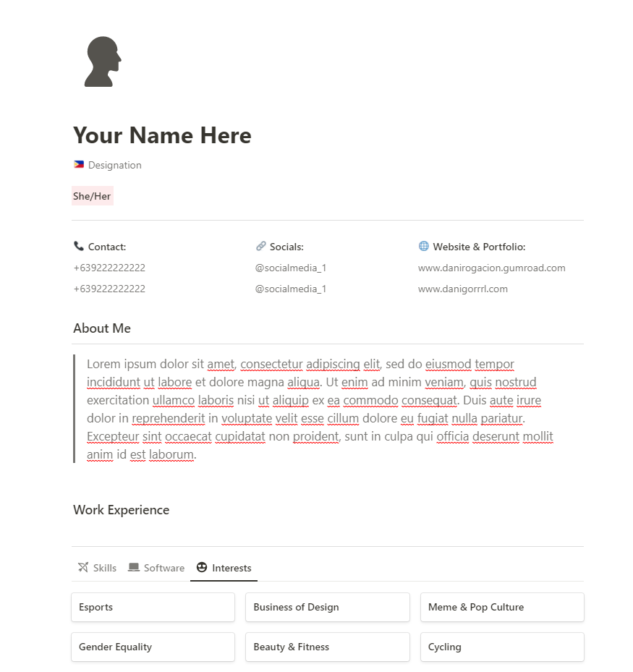Viewport: 633px width, 672px height.
Task: Switch to the Software tab
Action: (156, 568)
